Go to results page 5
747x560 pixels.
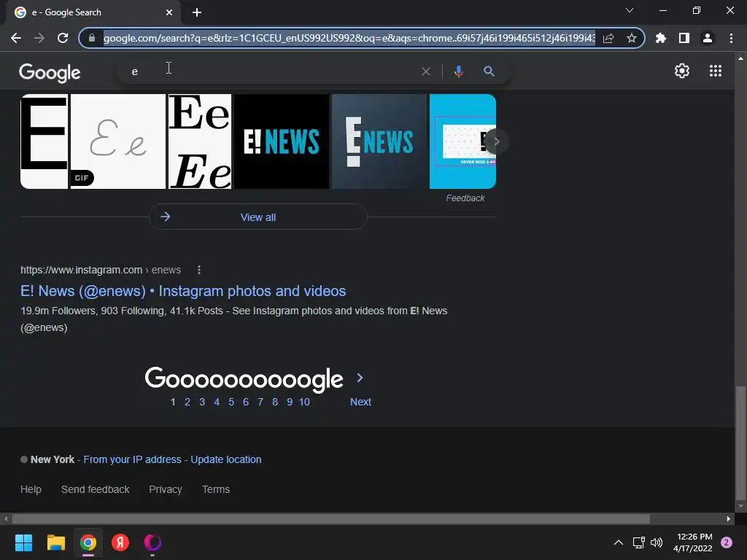click(231, 402)
